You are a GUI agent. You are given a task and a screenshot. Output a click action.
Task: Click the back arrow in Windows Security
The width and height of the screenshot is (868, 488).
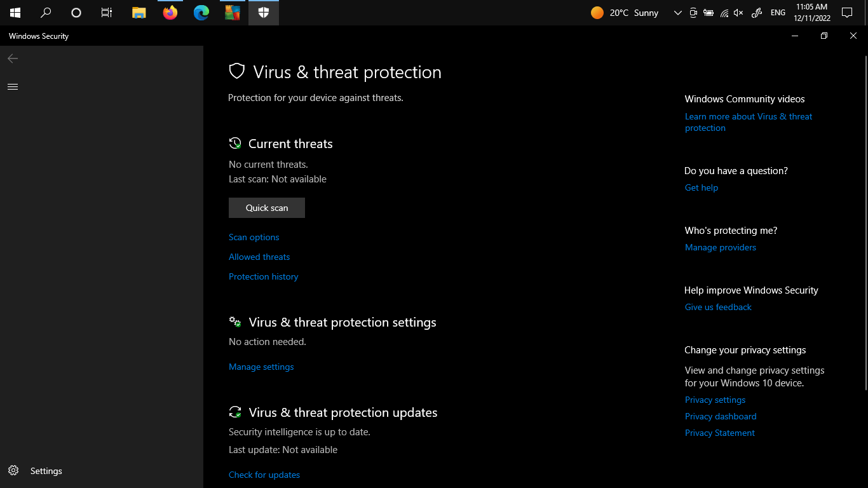click(x=13, y=58)
